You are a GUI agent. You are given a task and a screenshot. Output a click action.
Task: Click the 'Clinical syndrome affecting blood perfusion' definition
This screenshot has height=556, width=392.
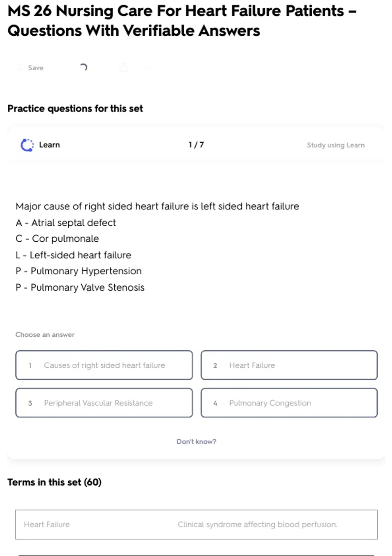pyautogui.click(x=257, y=524)
